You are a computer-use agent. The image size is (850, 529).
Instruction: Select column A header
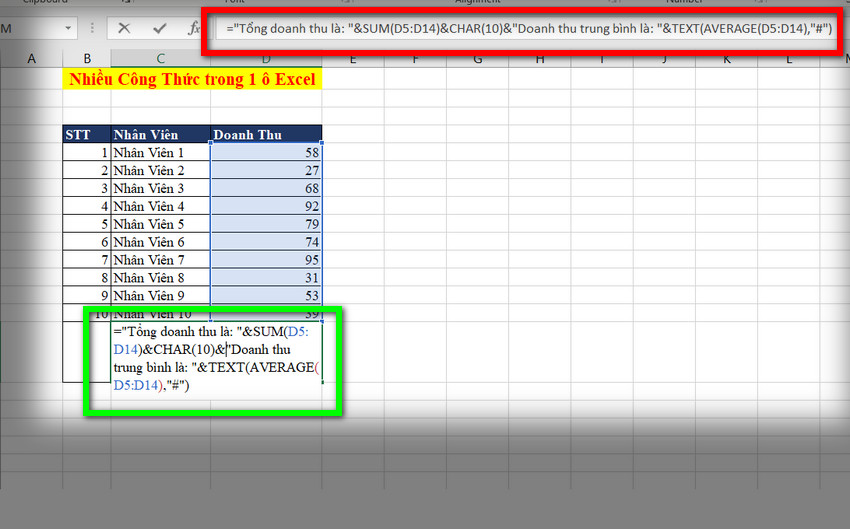(x=31, y=59)
